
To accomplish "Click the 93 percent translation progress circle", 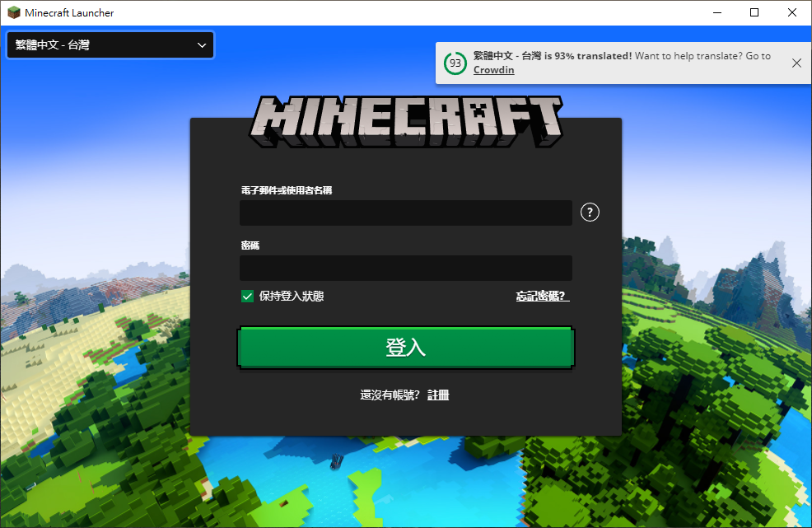I will [455, 63].
